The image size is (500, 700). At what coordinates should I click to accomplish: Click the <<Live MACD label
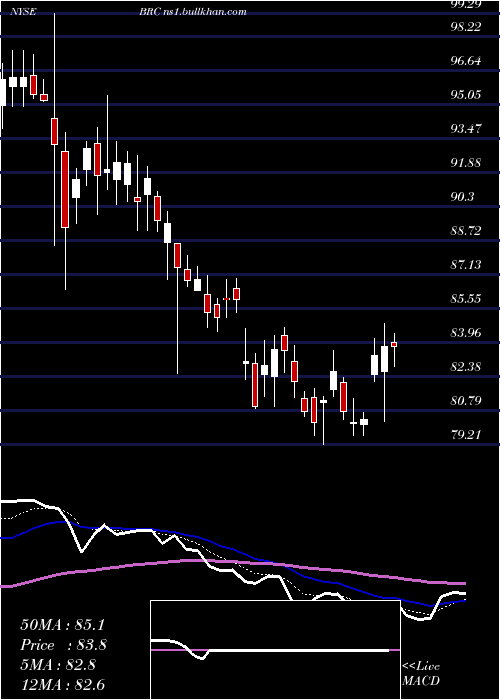coord(421,674)
